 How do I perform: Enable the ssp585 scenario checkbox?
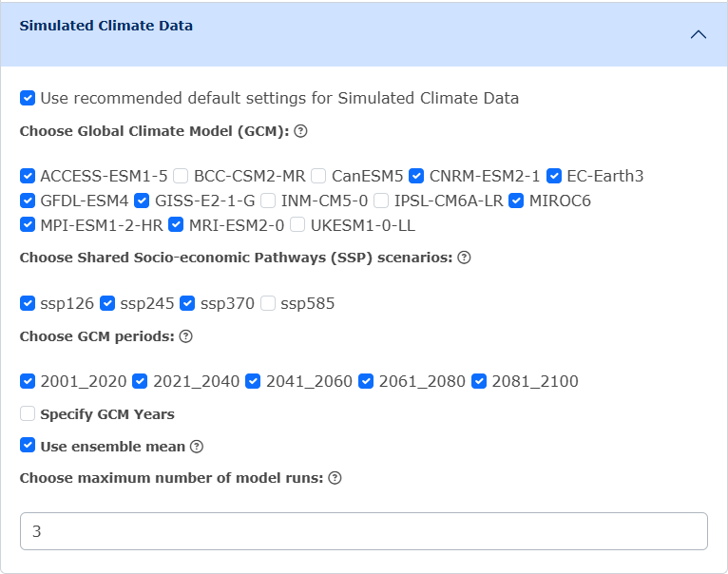[268, 304]
